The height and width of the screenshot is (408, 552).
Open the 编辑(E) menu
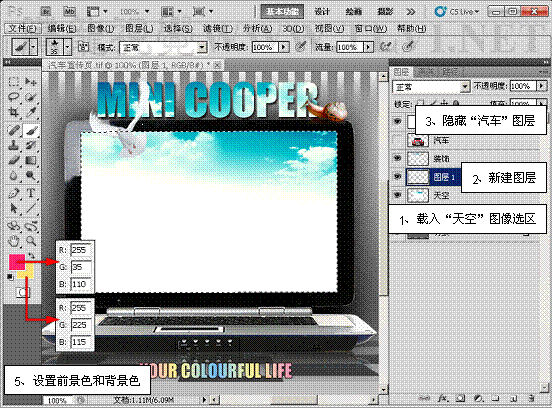[62, 29]
